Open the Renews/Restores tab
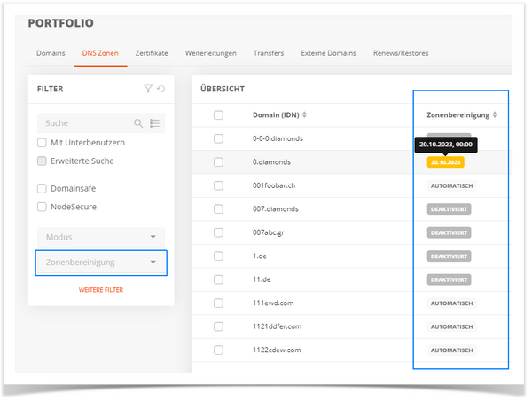 [x=401, y=53]
